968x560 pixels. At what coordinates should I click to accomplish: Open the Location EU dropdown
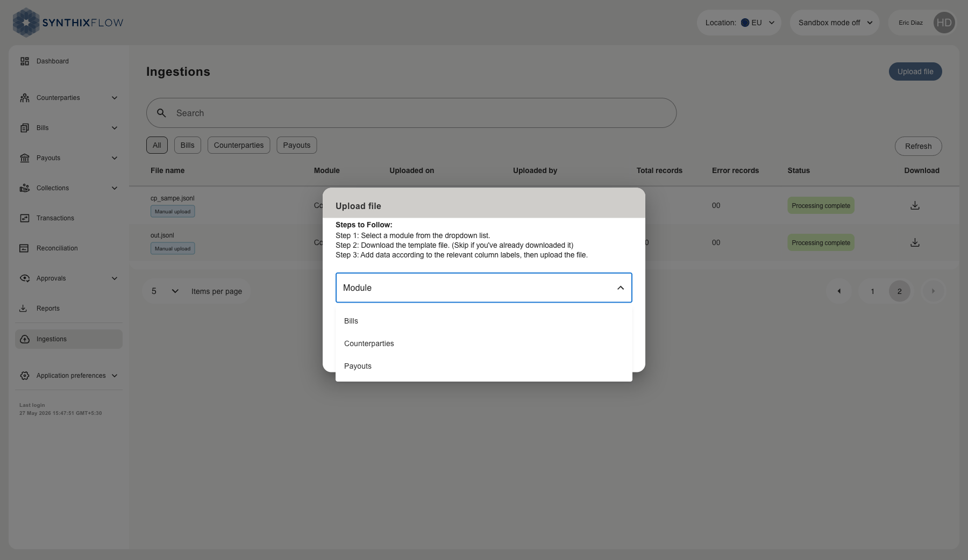coord(739,23)
